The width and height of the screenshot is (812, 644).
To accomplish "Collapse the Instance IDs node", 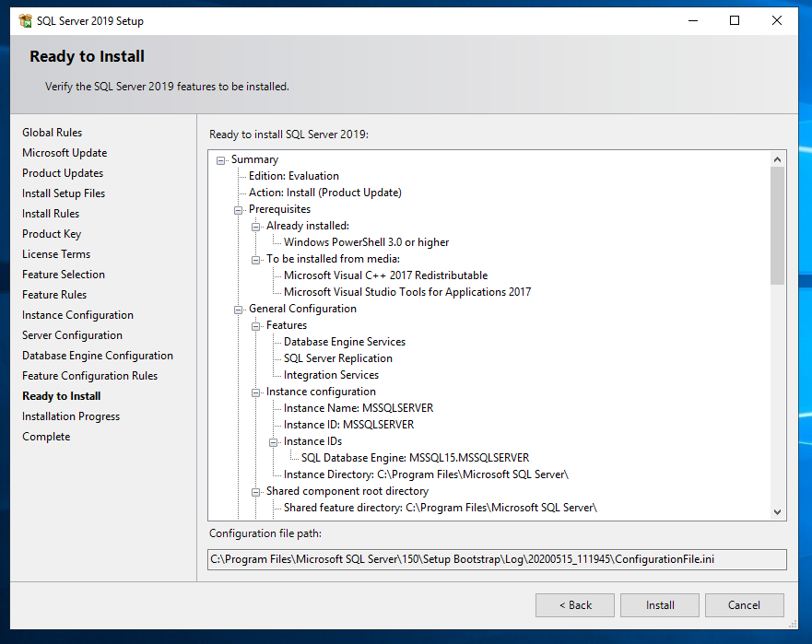I will (x=274, y=442).
